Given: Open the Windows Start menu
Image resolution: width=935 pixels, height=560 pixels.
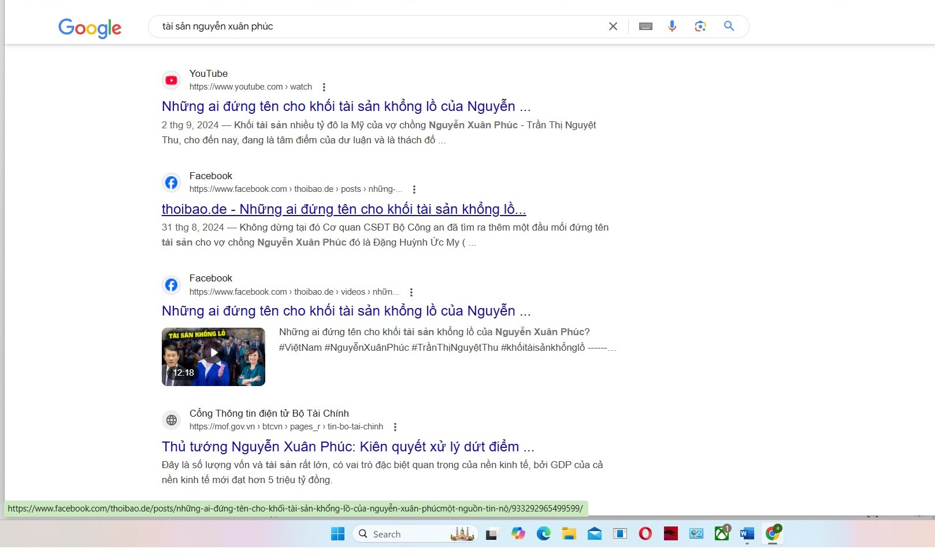Looking at the screenshot, I should point(337,534).
